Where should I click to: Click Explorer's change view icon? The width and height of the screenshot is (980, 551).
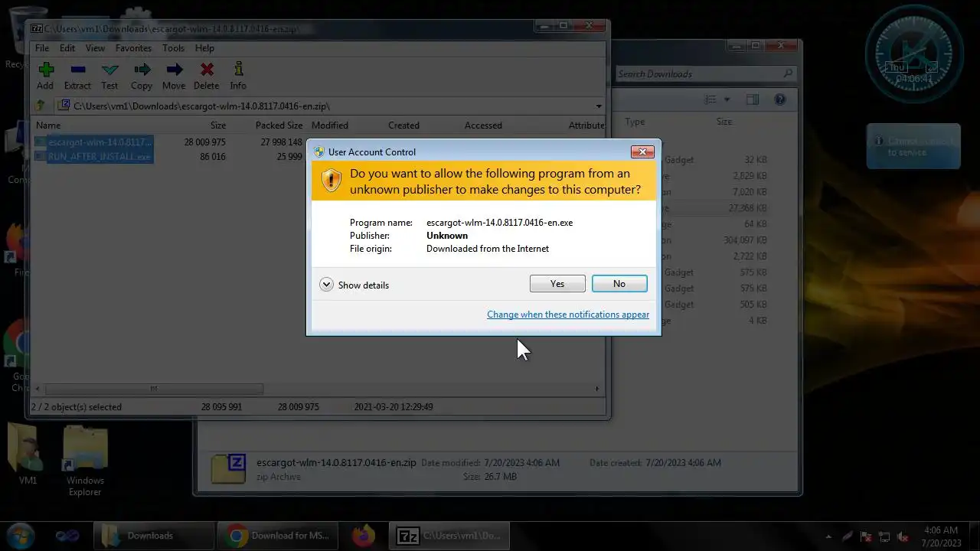pyautogui.click(x=710, y=99)
